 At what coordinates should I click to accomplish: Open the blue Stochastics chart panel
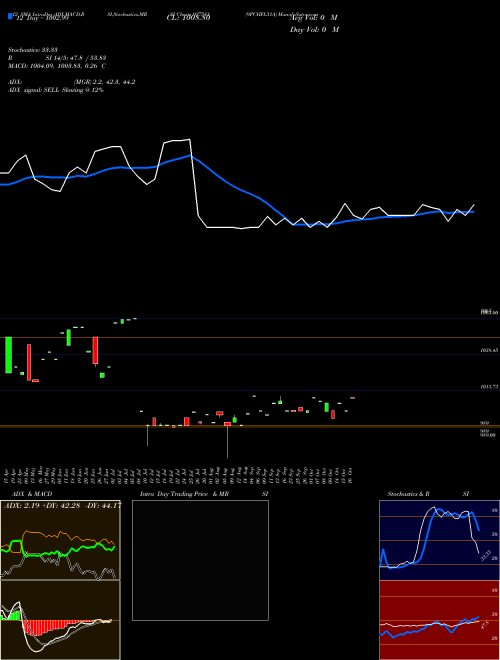(439, 540)
